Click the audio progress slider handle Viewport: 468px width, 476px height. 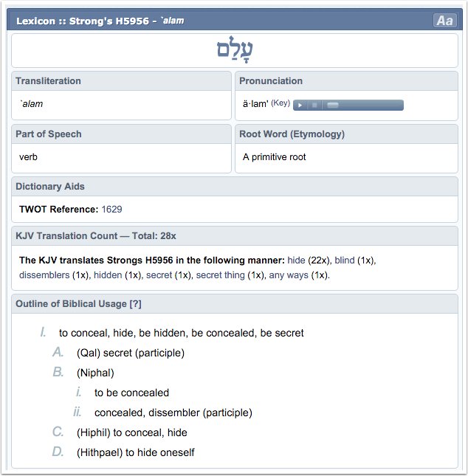333,105
